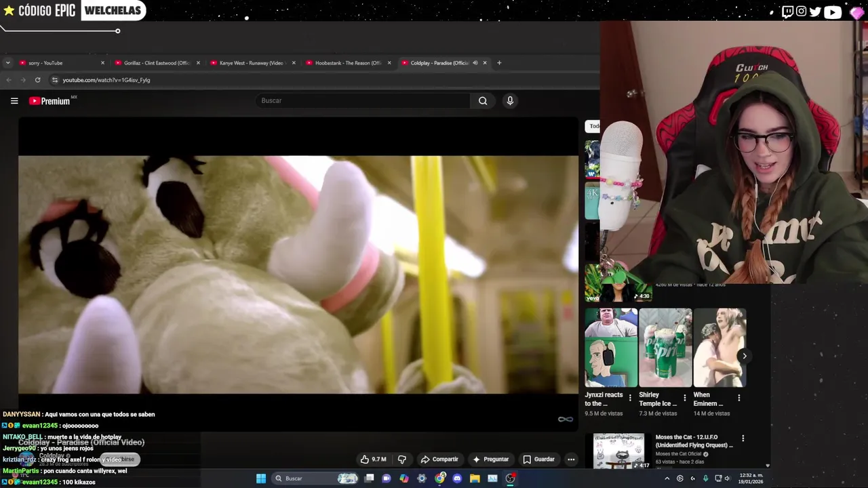This screenshot has height=488, width=868.
Task: Open the tab search dropdown arrow
Action: coord(7,63)
